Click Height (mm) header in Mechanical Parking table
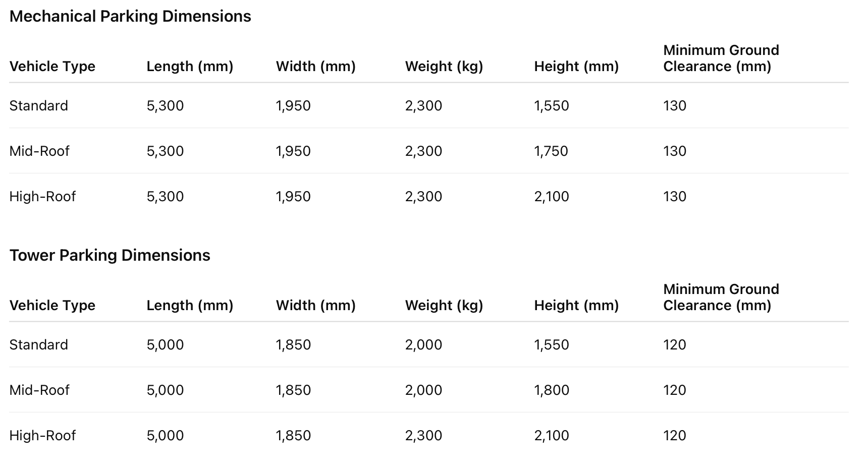Image resolution: width=868 pixels, height=470 pixels. tap(576, 66)
